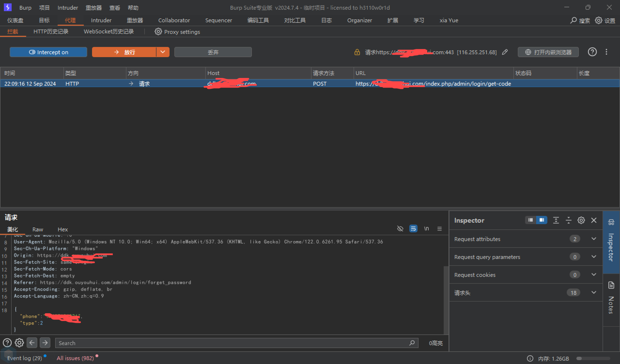Sort table by 时间 column header

[x=32, y=73]
